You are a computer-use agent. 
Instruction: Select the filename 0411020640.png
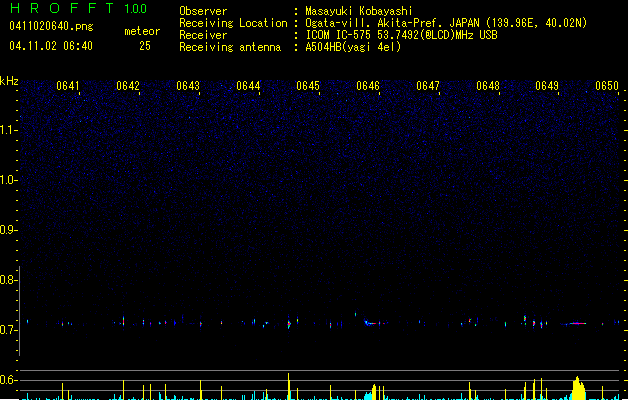(x=51, y=26)
